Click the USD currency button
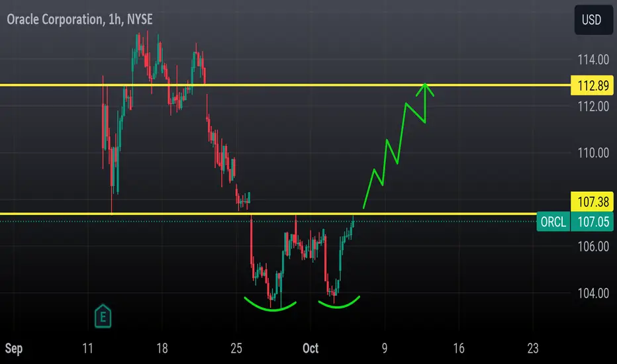The image size is (617, 364). click(593, 20)
